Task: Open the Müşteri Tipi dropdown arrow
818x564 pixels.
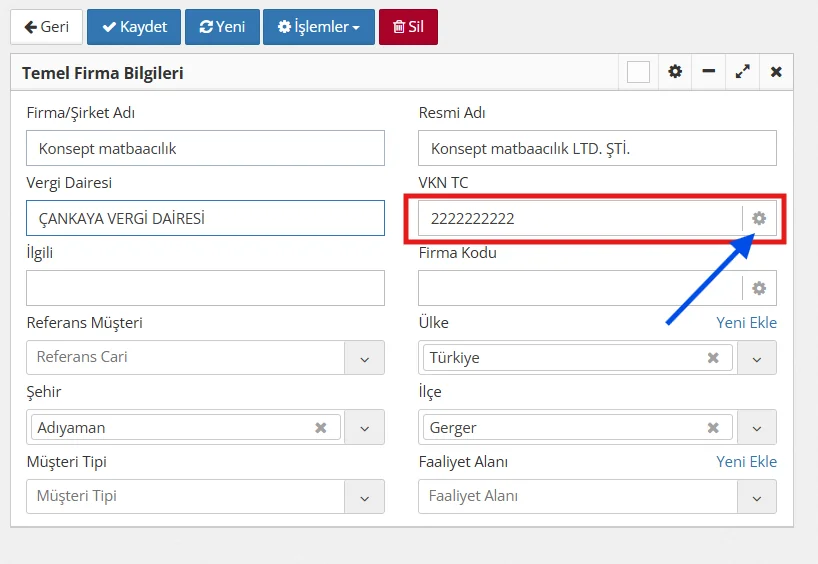Action: 365,497
